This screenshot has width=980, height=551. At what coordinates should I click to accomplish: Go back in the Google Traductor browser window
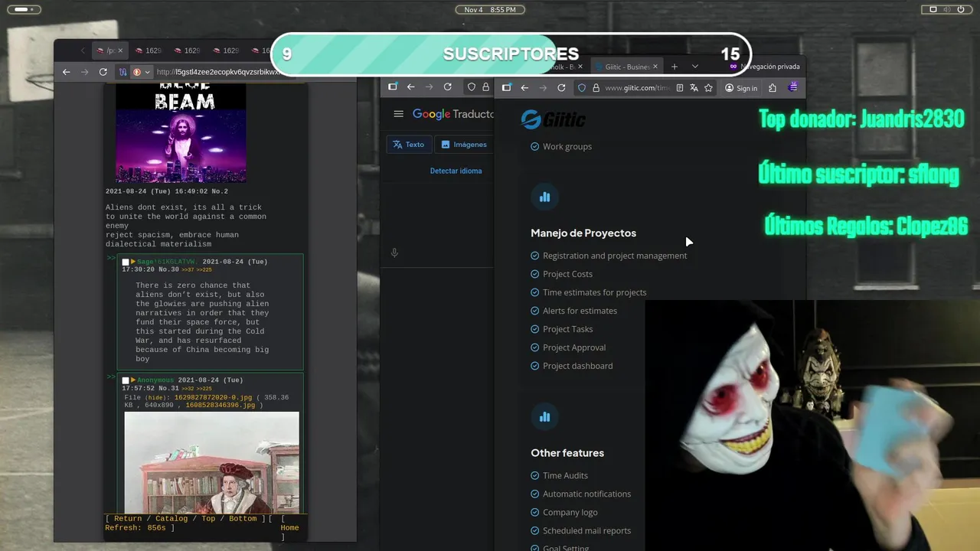411,87
